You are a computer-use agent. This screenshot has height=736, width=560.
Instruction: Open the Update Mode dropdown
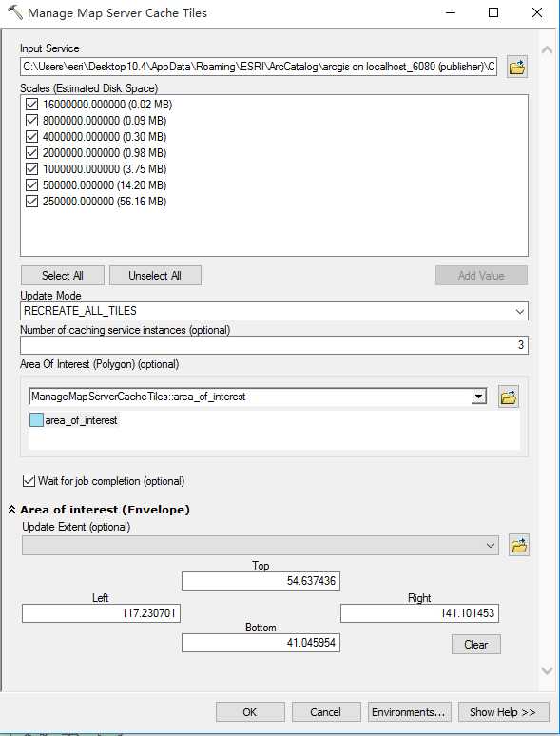point(520,311)
